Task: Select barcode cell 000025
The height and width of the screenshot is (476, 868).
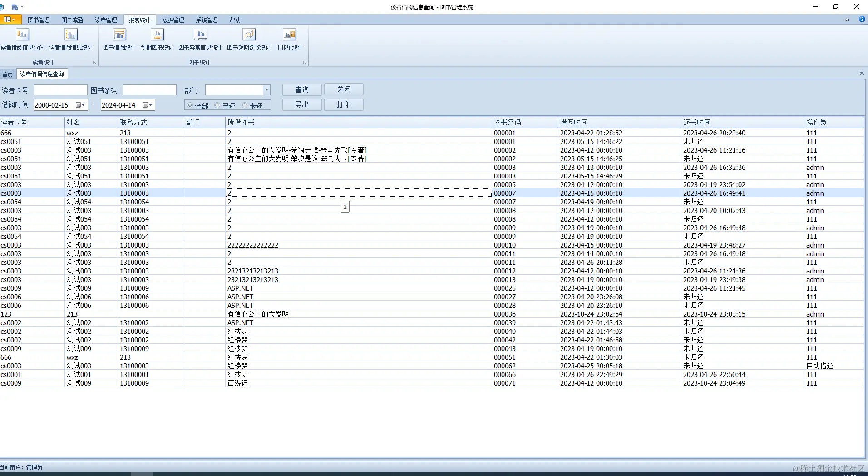Action: [525, 288]
